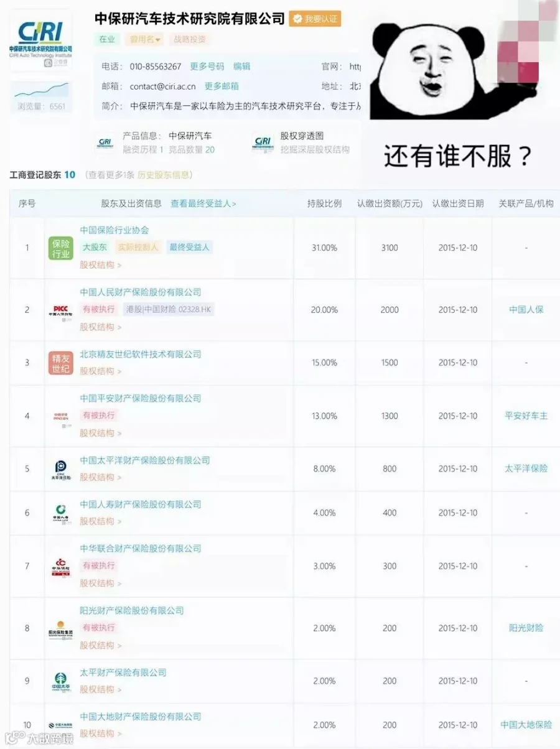The height and width of the screenshot is (749, 560).
Task: Expand 股权结构 under 太平财产保险
Action: (x=100, y=690)
